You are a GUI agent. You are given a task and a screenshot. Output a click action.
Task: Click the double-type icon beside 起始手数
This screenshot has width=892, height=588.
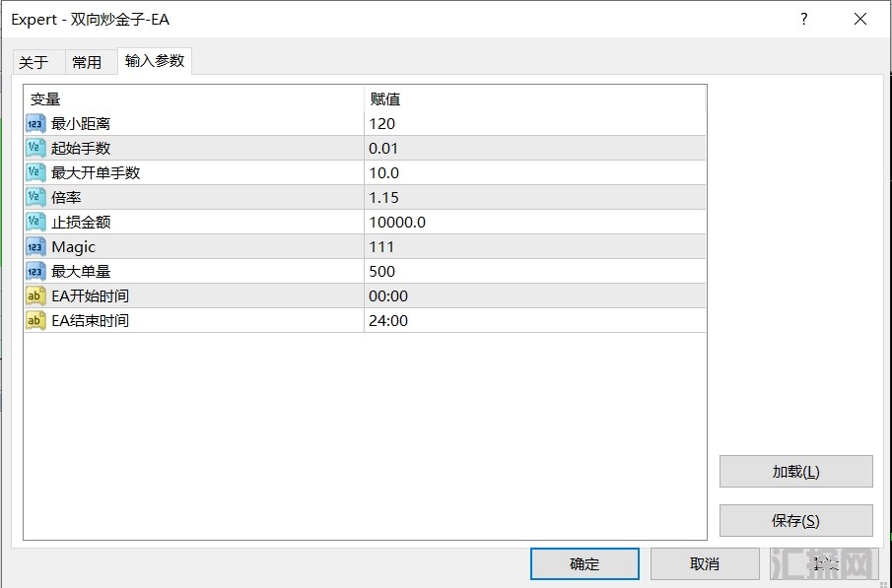click(x=35, y=148)
